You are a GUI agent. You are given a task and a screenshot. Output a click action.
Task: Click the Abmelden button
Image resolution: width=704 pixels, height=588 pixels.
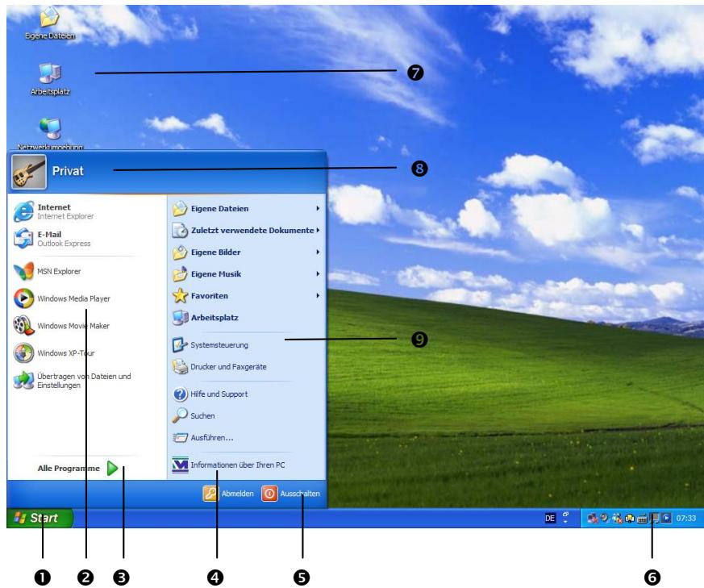coord(228,493)
